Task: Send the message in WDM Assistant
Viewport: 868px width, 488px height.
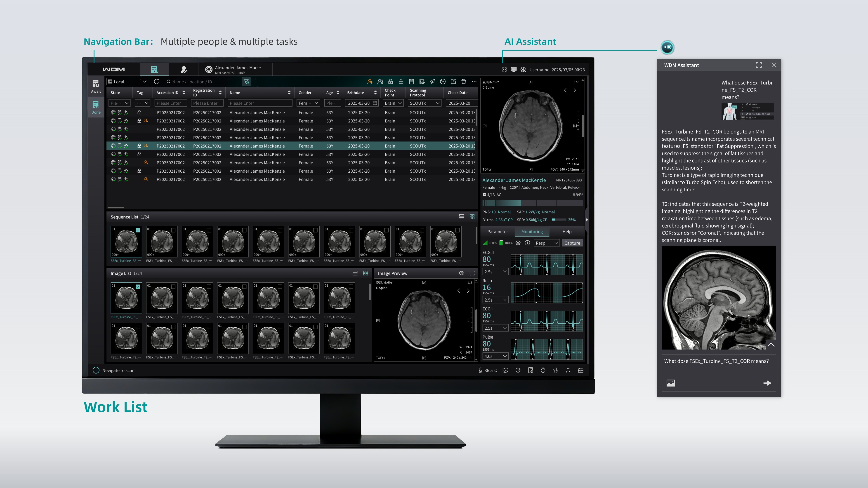Action: [x=767, y=383]
